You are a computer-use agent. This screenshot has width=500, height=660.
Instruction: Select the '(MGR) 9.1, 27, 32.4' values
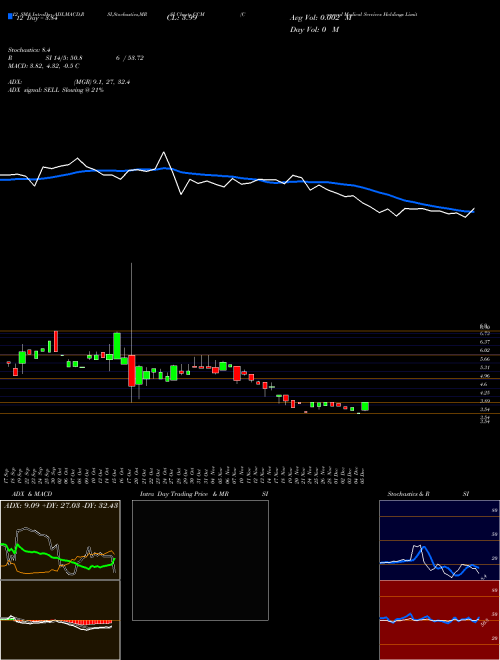pyautogui.click(x=102, y=82)
